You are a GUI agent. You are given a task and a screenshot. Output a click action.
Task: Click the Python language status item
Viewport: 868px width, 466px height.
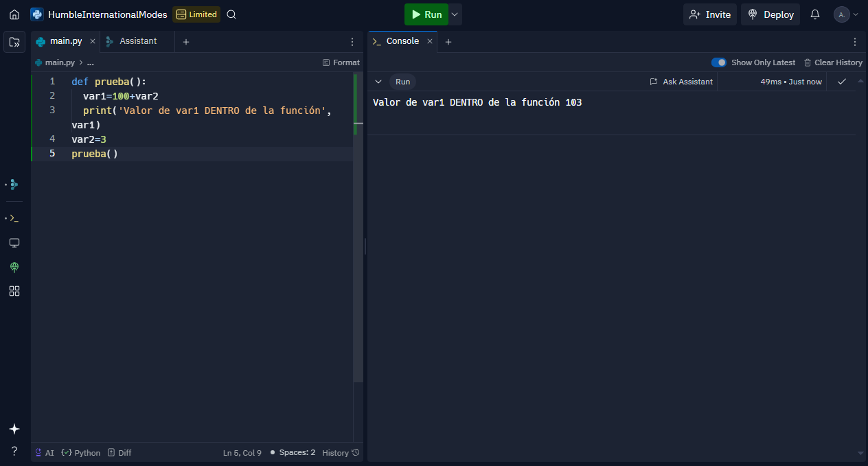point(81,453)
